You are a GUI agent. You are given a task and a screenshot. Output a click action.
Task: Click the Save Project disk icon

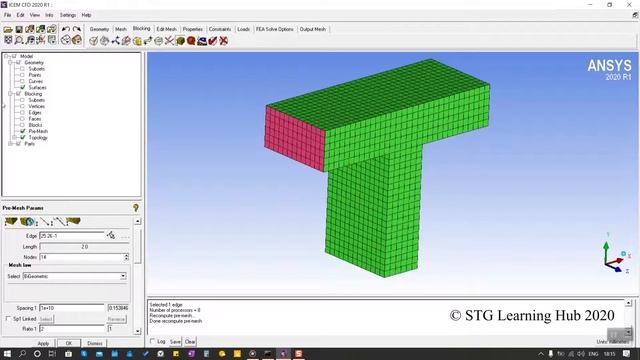(x=19, y=29)
